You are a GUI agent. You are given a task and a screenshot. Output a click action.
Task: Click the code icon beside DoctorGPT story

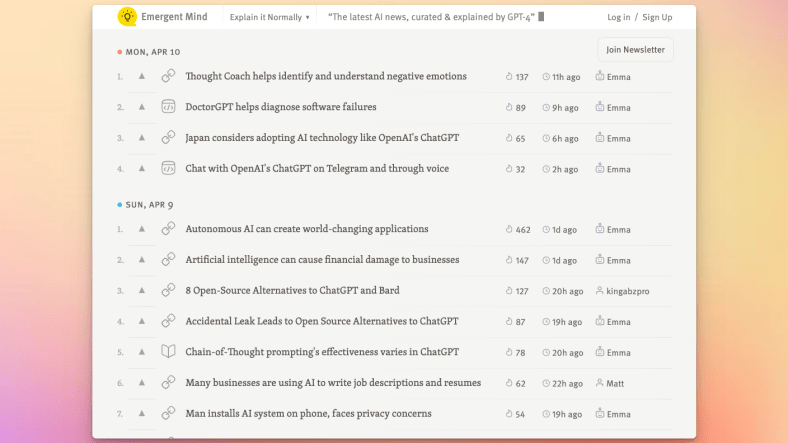click(x=168, y=107)
